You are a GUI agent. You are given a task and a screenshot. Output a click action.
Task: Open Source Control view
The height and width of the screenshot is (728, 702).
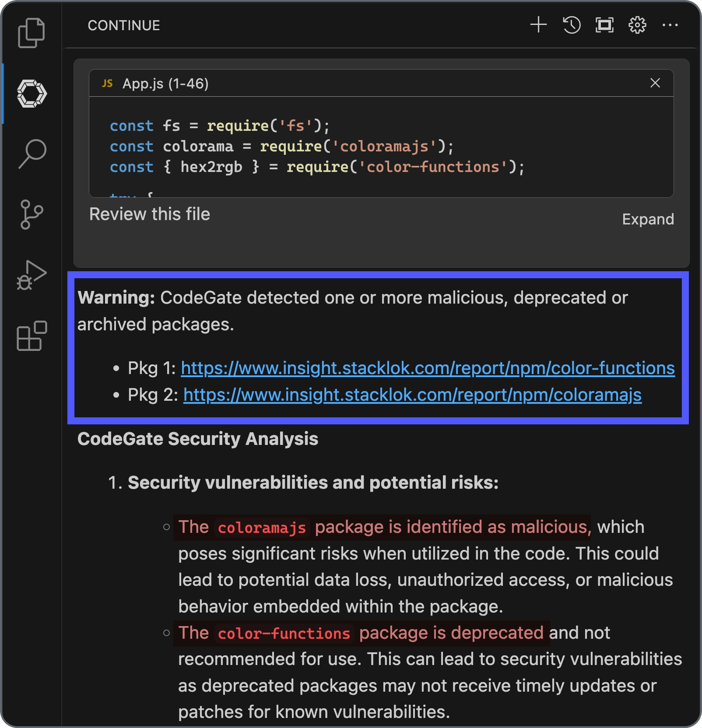pyautogui.click(x=32, y=214)
